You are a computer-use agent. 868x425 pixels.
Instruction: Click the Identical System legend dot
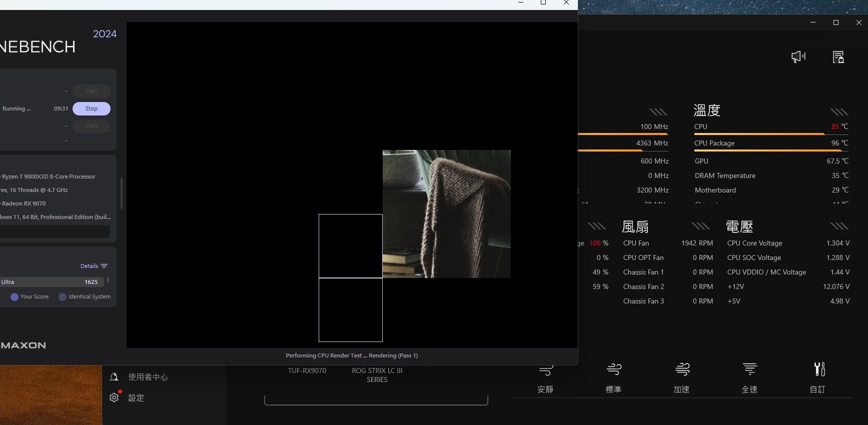[x=63, y=297]
